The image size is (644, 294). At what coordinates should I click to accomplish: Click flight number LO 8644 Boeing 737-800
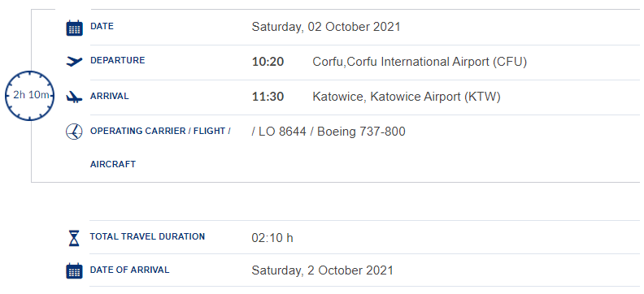pos(329,132)
